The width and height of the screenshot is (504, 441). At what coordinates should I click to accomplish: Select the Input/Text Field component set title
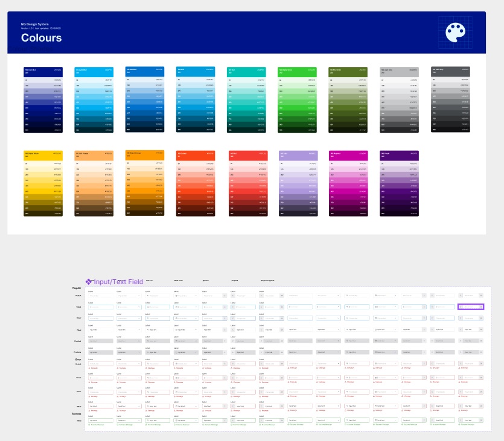point(118,282)
